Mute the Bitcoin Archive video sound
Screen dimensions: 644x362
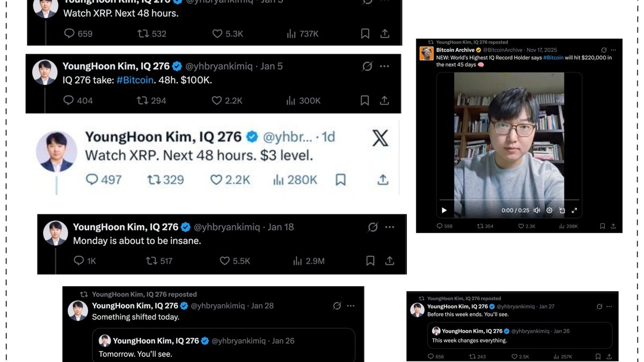pos(536,211)
